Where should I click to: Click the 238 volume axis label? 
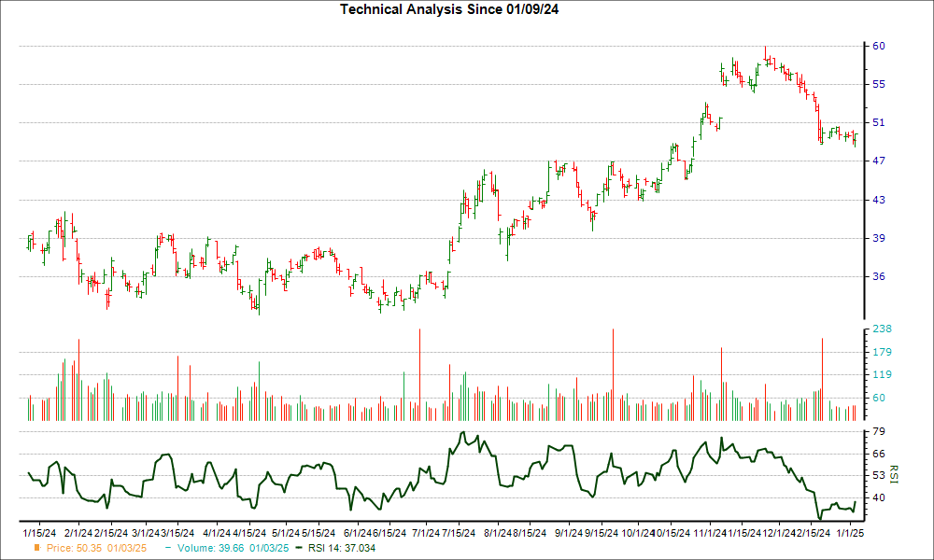click(882, 329)
